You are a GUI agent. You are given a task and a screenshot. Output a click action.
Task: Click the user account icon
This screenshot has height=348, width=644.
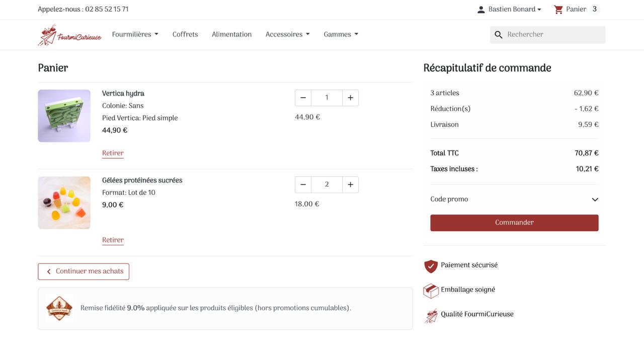481,10
